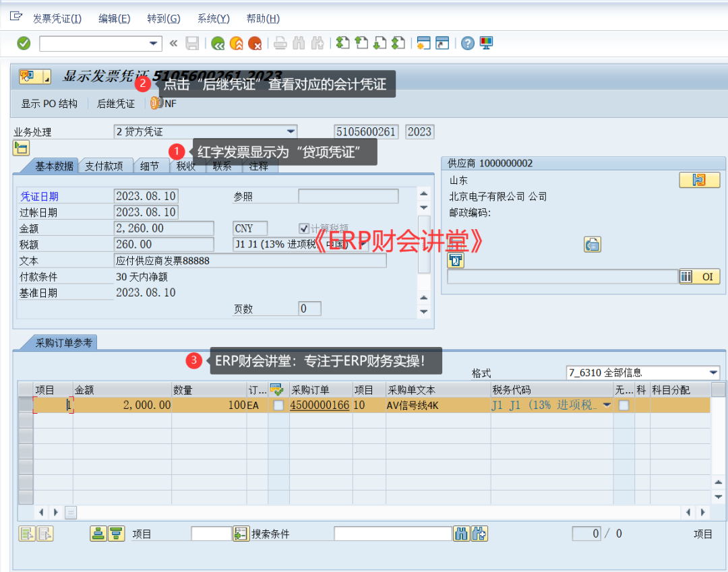The height and width of the screenshot is (572, 728).
Task: Click the yellow exit icon in toolbar
Action: (x=236, y=44)
